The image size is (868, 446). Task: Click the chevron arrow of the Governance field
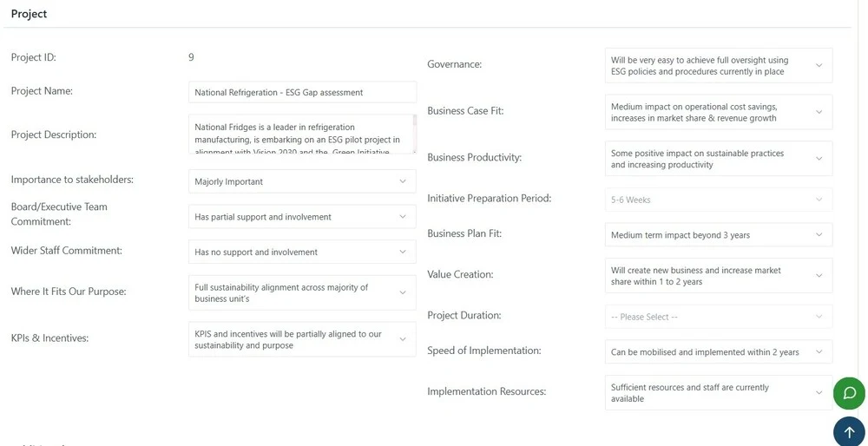point(819,66)
